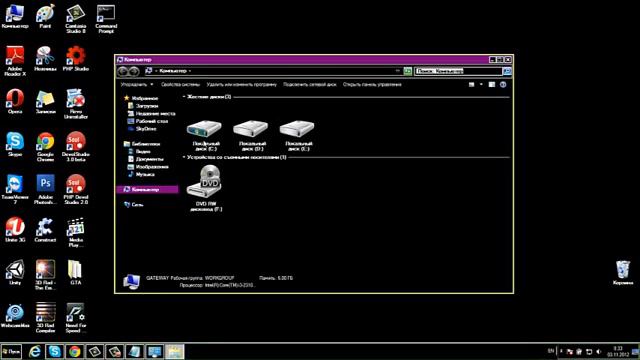This screenshot has height=360, width=640.
Task: Click the taskbar clock
Action: [x=618, y=351]
